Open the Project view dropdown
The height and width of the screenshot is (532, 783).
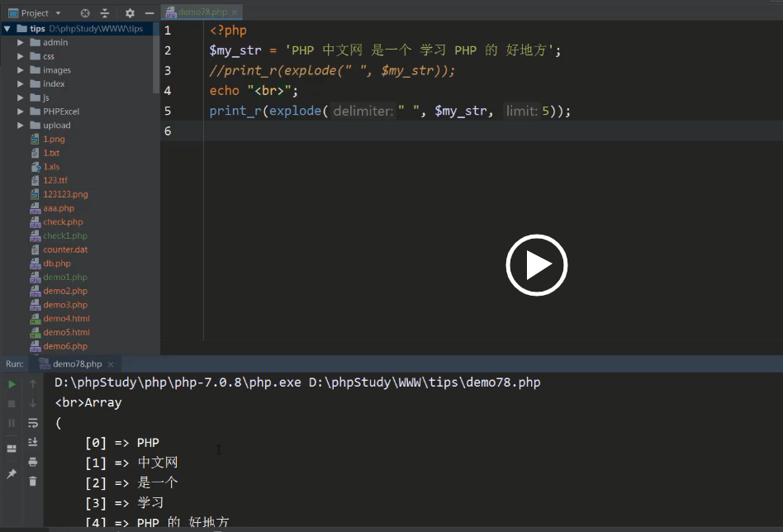pyautogui.click(x=57, y=13)
